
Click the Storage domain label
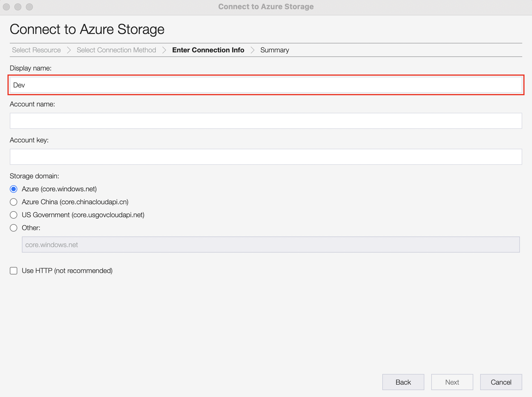tap(34, 176)
